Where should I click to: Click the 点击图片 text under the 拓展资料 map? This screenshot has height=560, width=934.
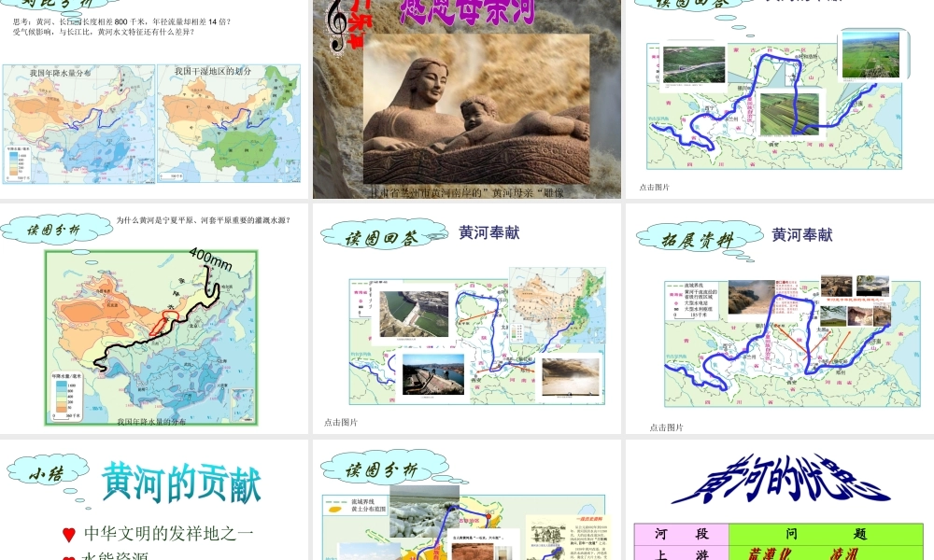tap(666, 427)
